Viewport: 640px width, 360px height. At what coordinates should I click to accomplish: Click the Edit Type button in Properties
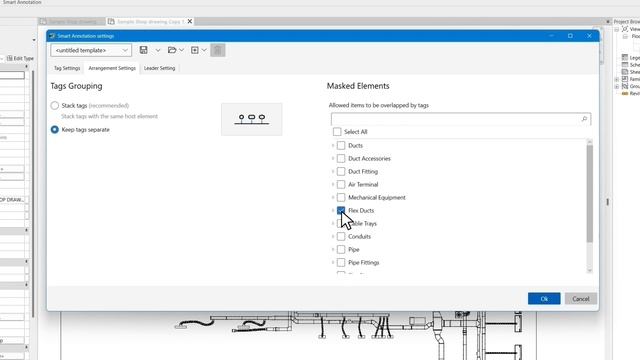click(x=20, y=58)
